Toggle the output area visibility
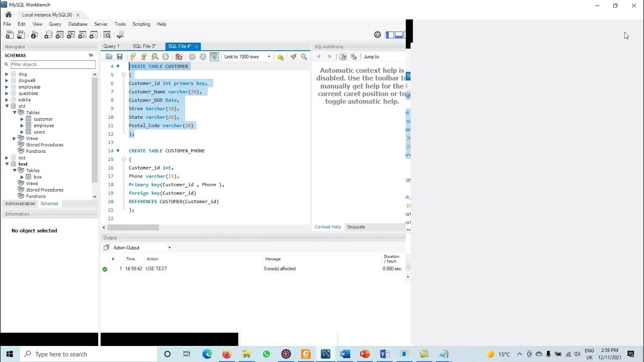 399,35
